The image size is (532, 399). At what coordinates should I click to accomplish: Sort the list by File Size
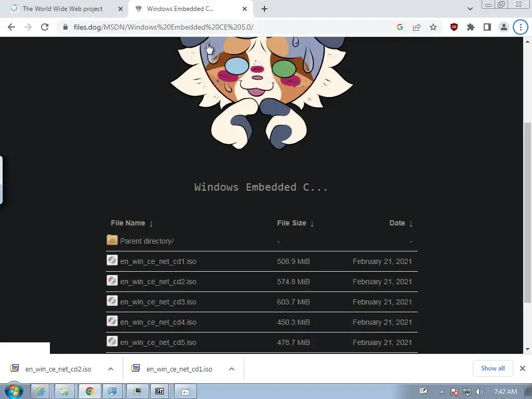[x=295, y=223]
